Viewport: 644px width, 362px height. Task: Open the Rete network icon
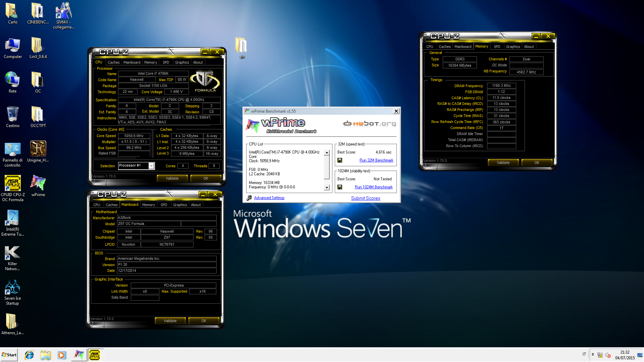(12, 82)
